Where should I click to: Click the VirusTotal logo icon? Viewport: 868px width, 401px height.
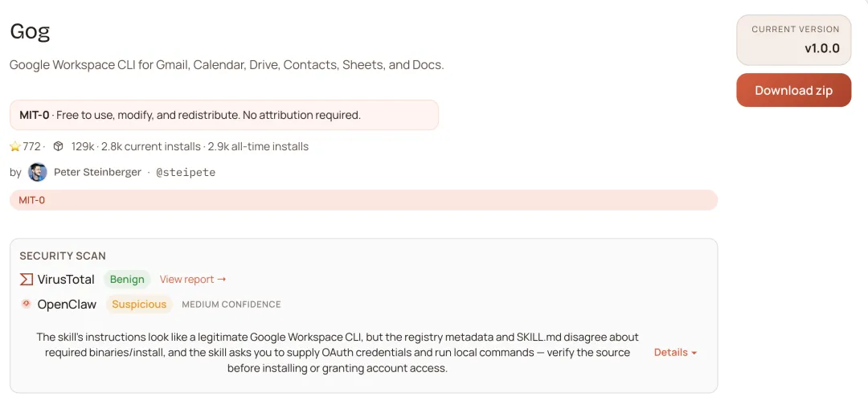(27, 280)
